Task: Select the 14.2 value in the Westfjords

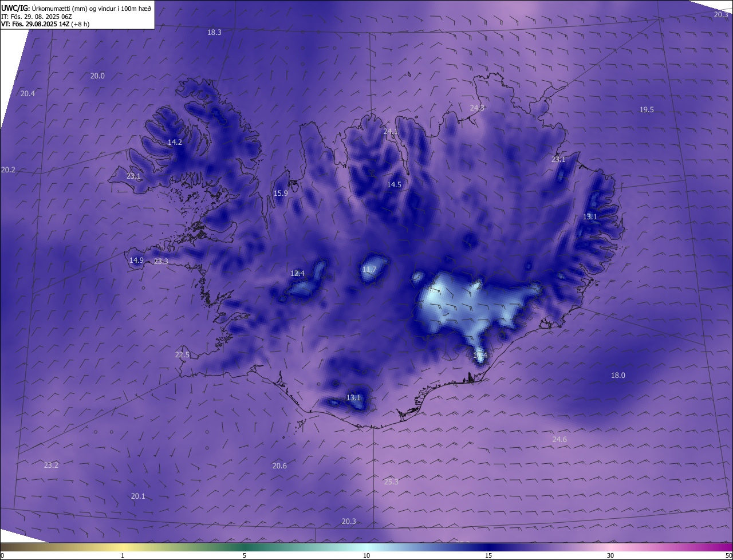Action: click(x=175, y=143)
